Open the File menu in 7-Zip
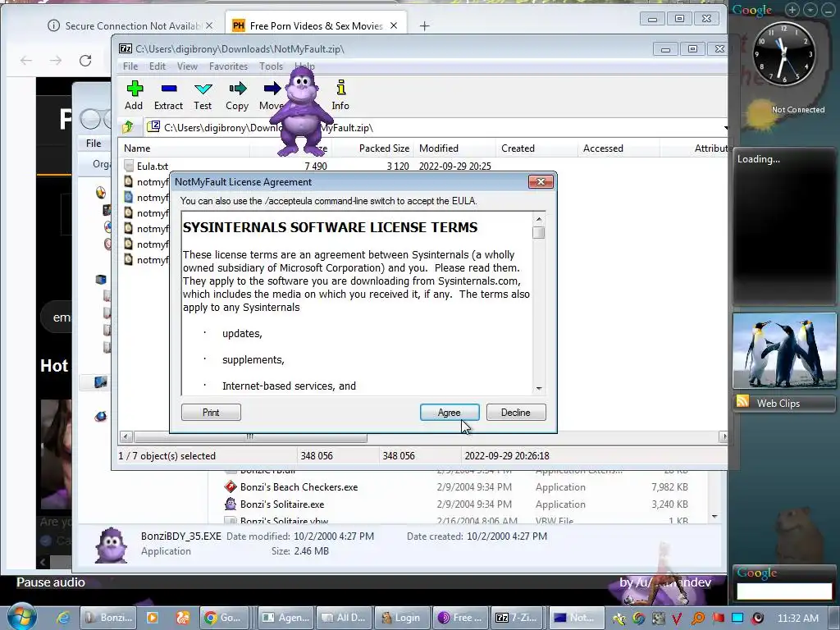The width and height of the screenshot is (840, 630). click(x=130, y=66)
